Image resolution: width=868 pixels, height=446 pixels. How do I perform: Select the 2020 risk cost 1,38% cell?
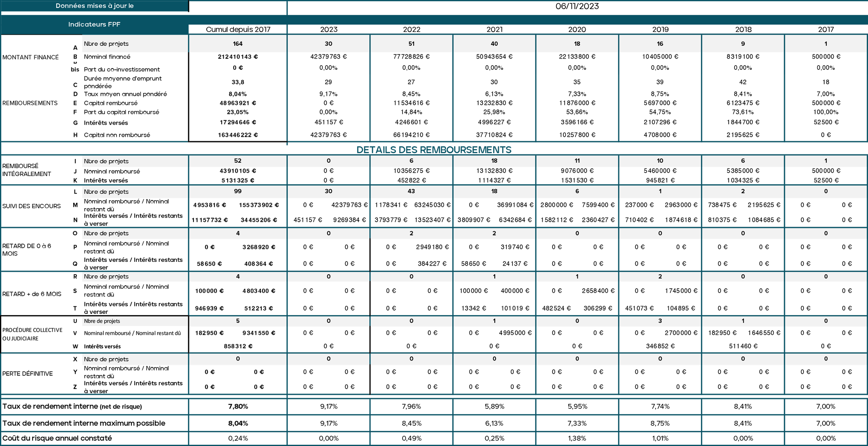tap(577, 438)
